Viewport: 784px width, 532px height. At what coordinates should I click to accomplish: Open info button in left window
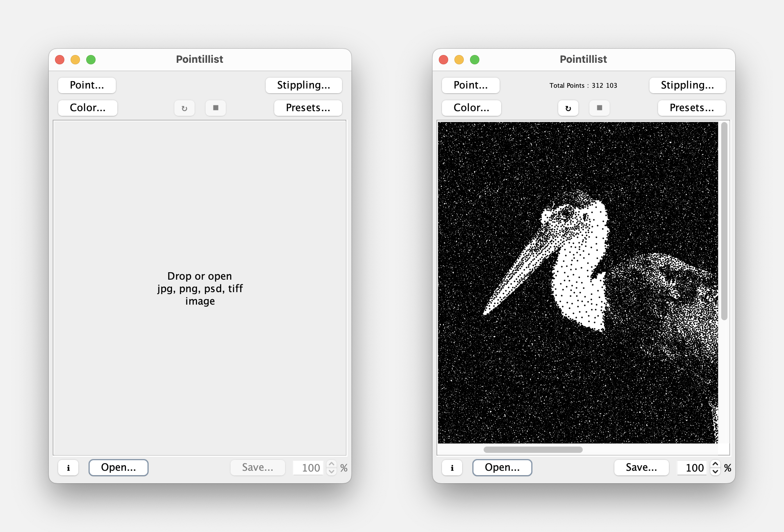pos(68,468)
